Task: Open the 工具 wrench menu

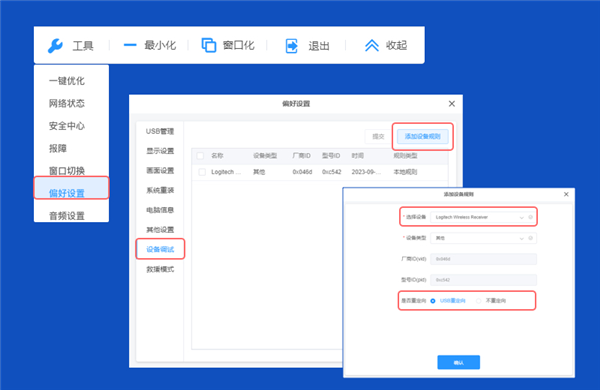Action: click(x=71, y=46)
